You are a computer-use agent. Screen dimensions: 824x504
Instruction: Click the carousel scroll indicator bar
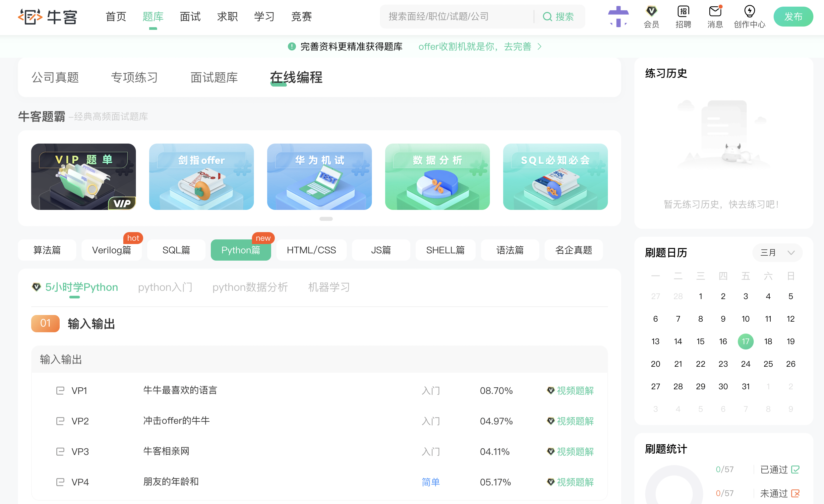326,219
